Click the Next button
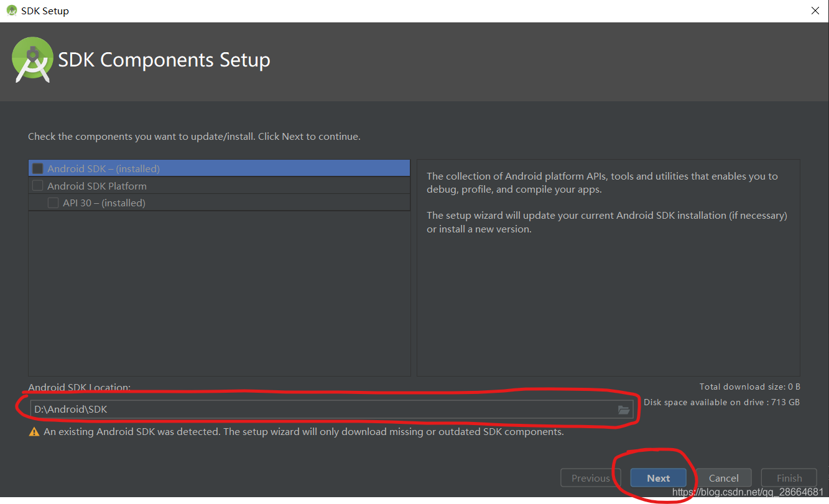The width and height of the screenshot is (829, 504). click(659, 478)
